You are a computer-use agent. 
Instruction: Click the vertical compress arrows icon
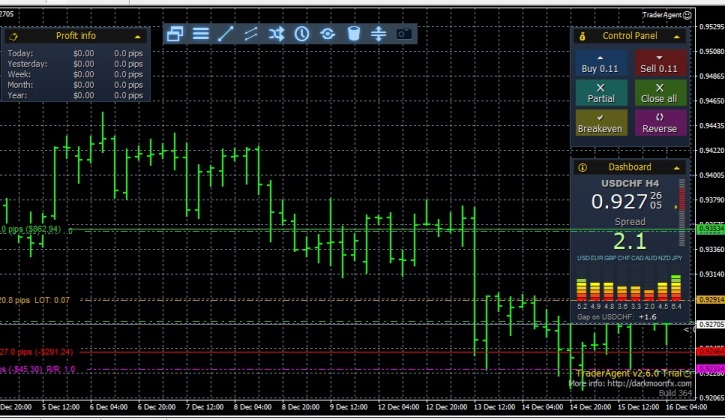378,34
